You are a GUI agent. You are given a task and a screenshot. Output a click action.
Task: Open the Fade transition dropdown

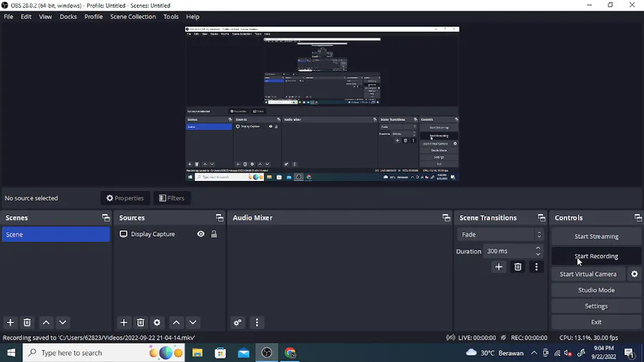pos(500,235)
